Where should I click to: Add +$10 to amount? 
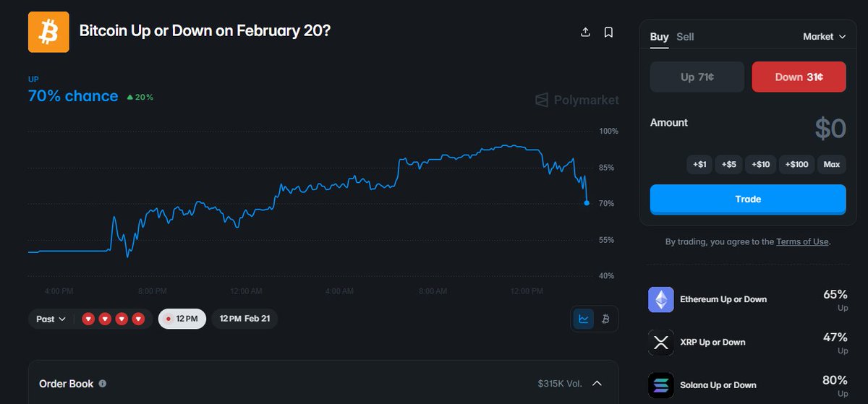761,165
